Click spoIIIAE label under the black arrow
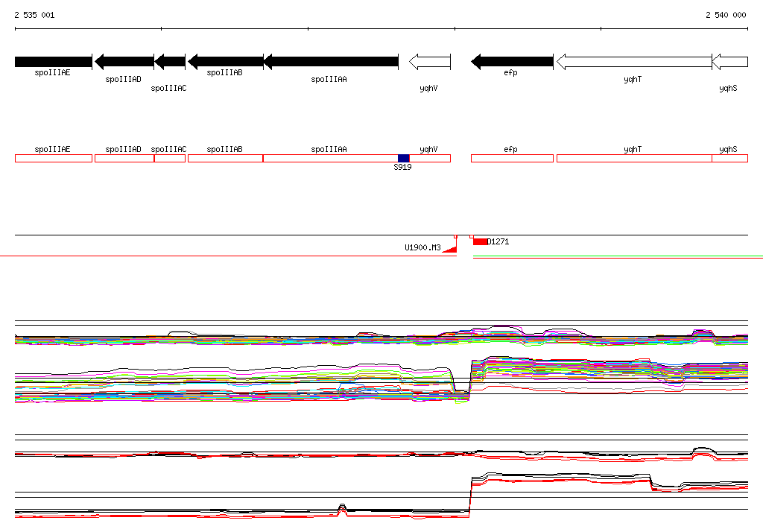 [x=53, y=72]
